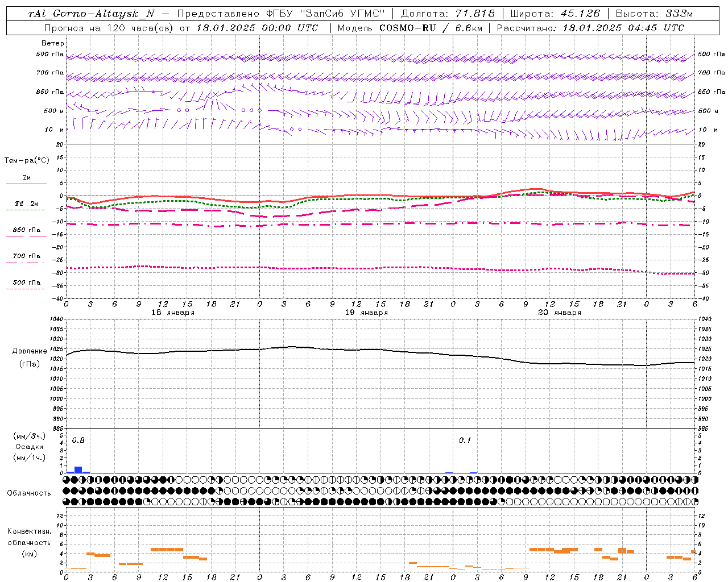The width and height of the screenshot is (728, 582).
Task: Click the '(км)' unit under convective cloudiness
Action: coord(30,554)
